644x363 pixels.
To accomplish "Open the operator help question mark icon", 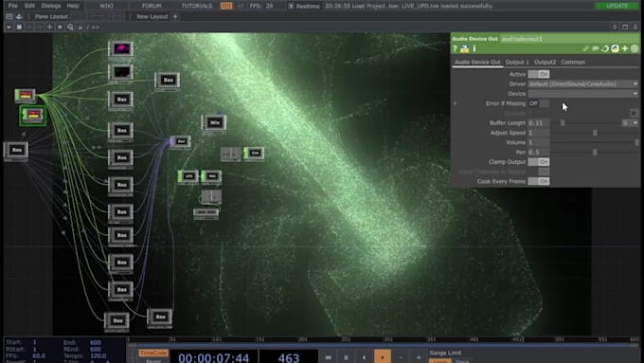I will 456,49.
